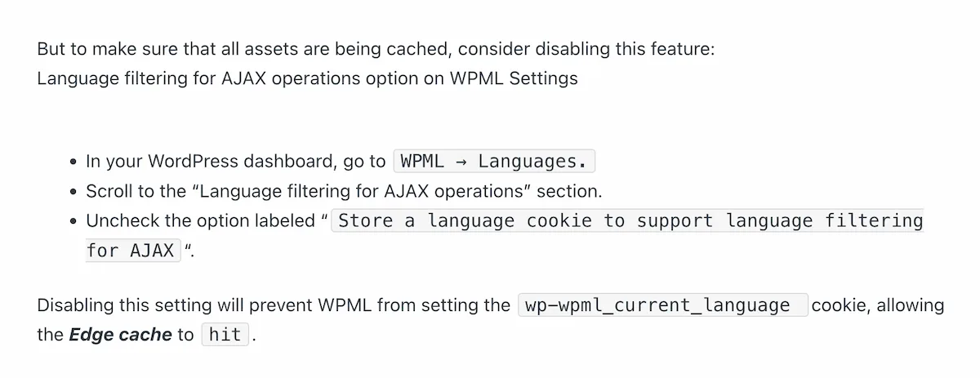Click the "hit" inline code label
This screenshot has width=980, height=378.
[225, 335]
